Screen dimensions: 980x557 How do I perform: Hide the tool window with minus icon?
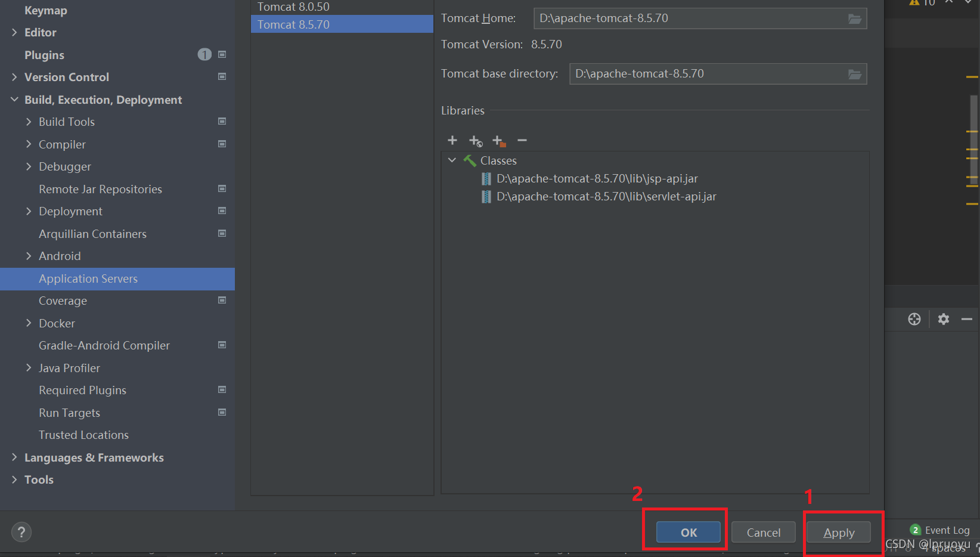pos(967,319)
